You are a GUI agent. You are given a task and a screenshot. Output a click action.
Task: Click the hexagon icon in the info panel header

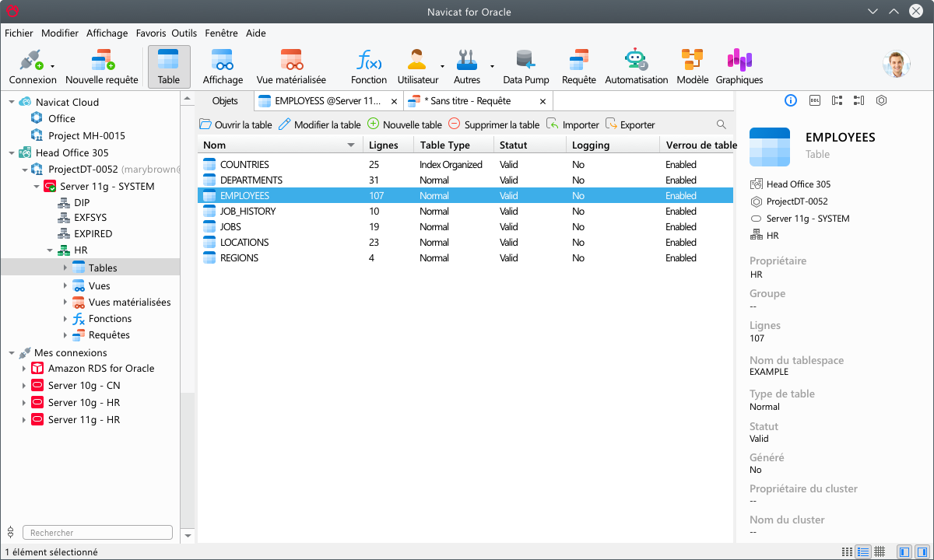pyautogui.click(x=881, y=100)
